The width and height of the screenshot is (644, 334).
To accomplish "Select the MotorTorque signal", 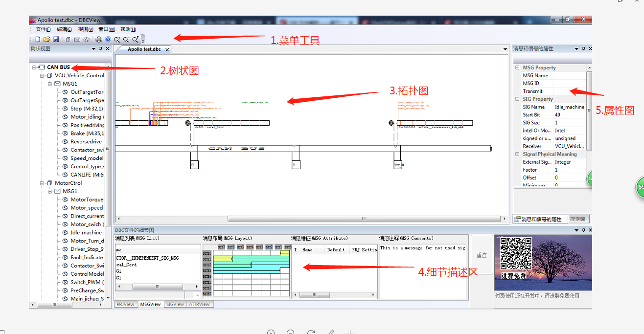I will point(87,200).
